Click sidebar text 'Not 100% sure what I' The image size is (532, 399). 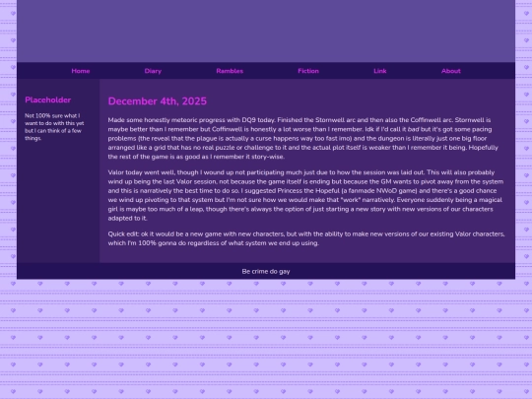pos(52,115)
